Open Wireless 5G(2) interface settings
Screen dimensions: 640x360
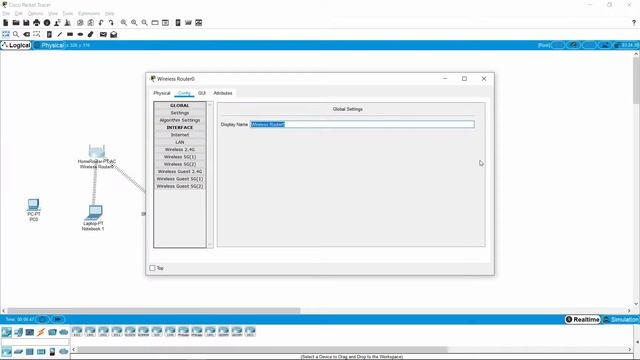pyautogui.click(x=180, y=164)
